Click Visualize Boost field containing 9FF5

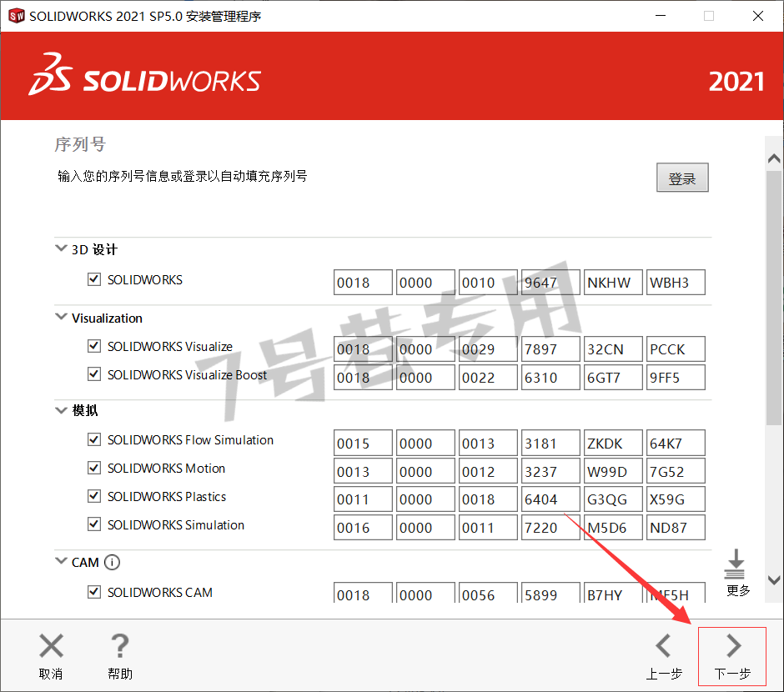click(676, 378)
